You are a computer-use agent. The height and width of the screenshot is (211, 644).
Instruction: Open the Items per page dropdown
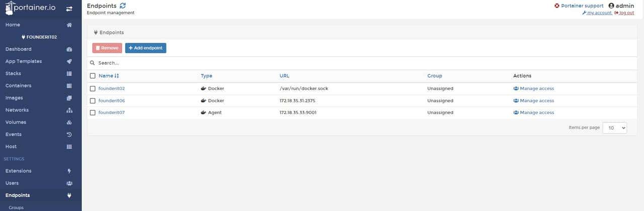(615, 128)
